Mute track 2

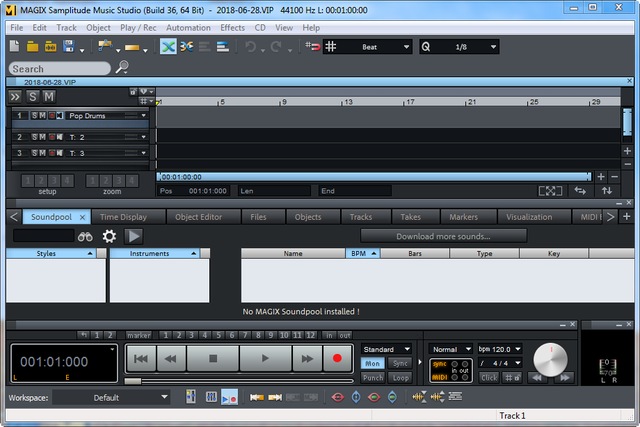42,137
